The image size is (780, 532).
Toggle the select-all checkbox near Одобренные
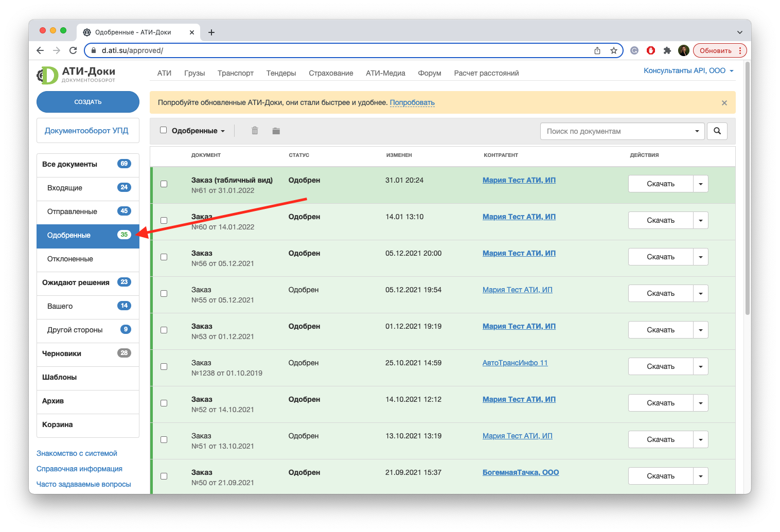pyautogui.click(x=164, y=130)
